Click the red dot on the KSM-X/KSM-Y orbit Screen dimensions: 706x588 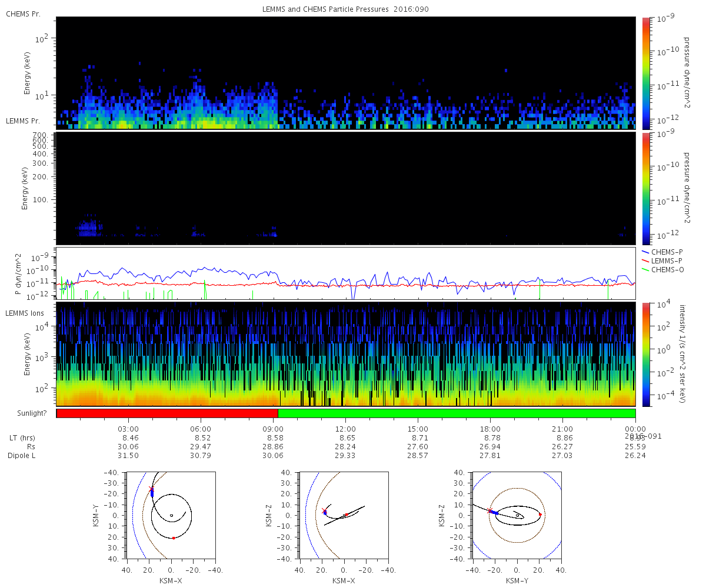(174, 537)
